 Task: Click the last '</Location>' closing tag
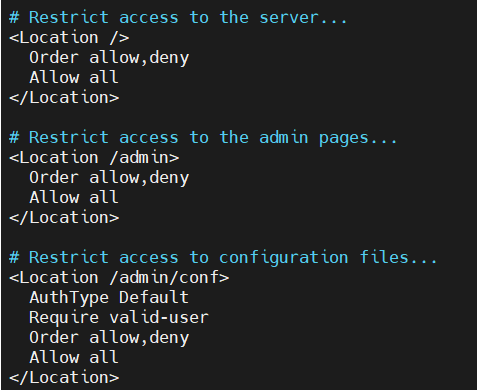[x=64, y=377]
